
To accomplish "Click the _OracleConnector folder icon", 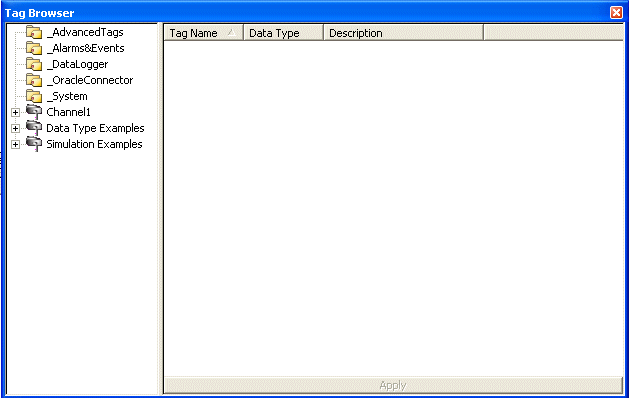I will point(34,80).
